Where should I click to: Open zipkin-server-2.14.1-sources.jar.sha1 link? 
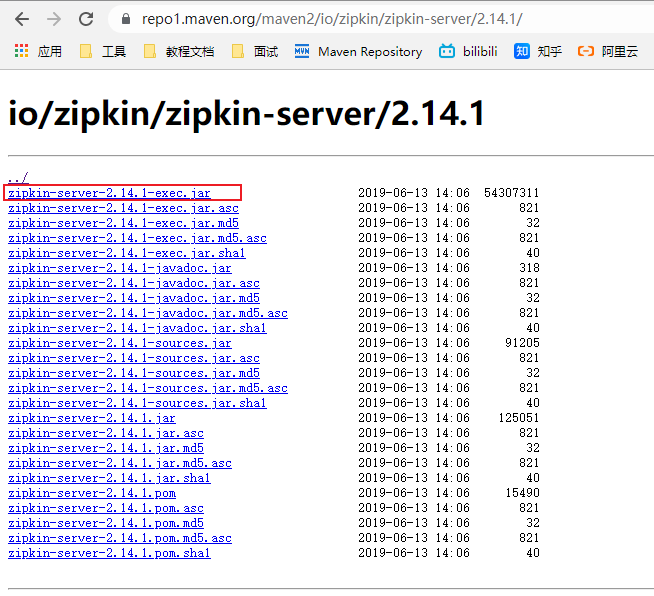point(137,403)
